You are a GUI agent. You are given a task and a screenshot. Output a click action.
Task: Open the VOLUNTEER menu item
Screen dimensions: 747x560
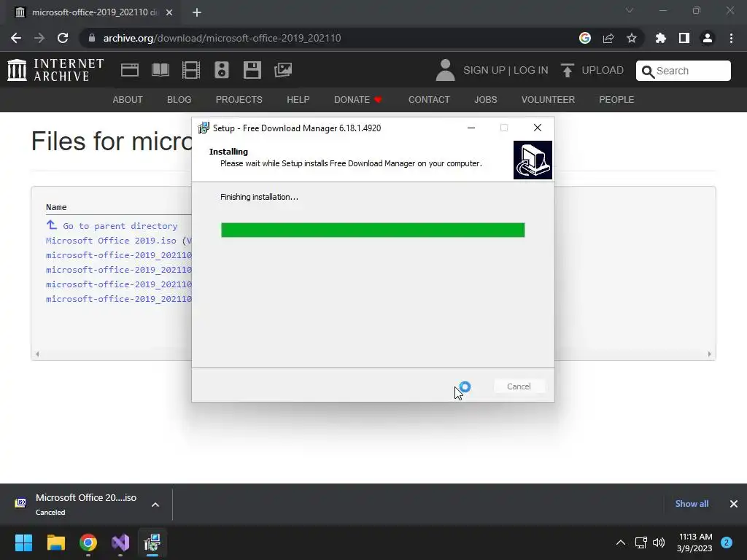click(x=548, y=99)
